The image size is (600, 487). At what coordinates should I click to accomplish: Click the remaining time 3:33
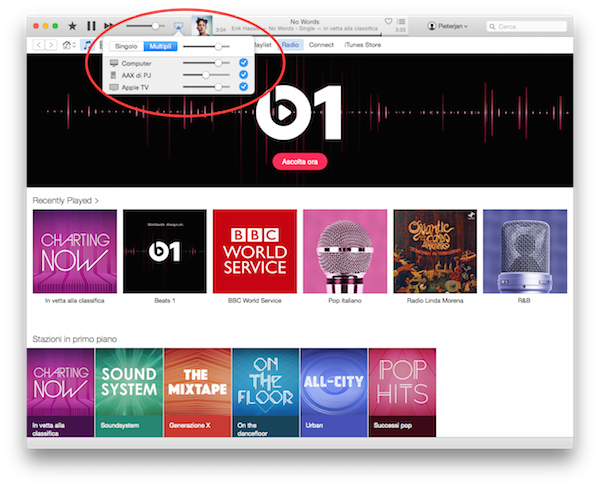coord(400,30)
